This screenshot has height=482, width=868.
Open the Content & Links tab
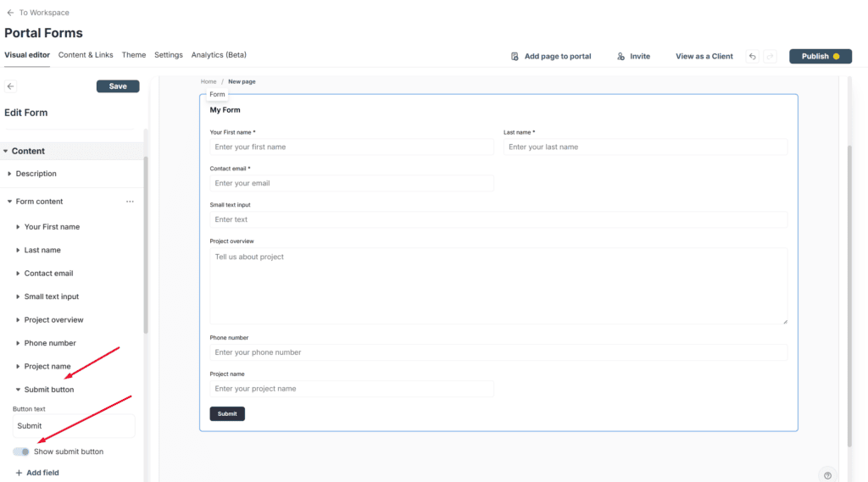click(x=86, y=55)
